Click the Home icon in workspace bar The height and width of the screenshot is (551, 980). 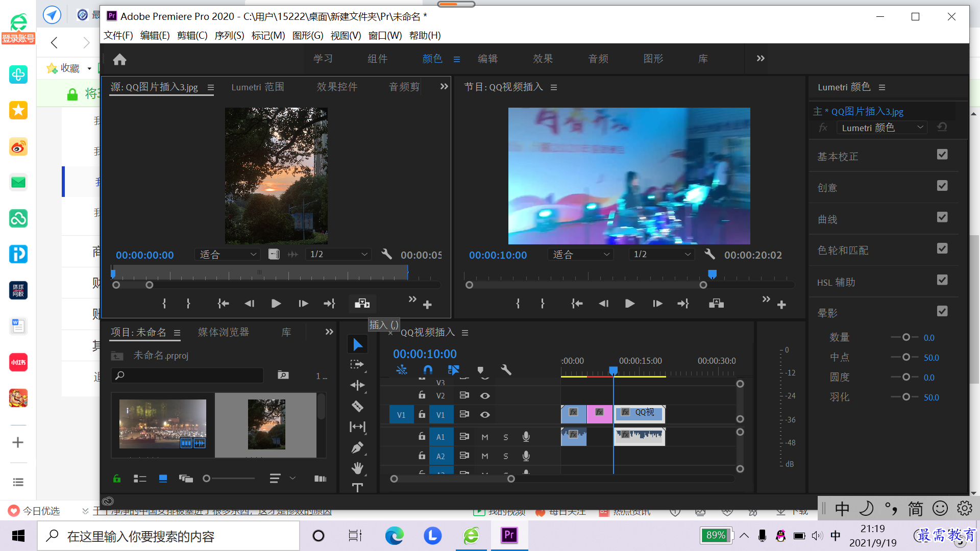pyautogui.click(x=120, y=59)
